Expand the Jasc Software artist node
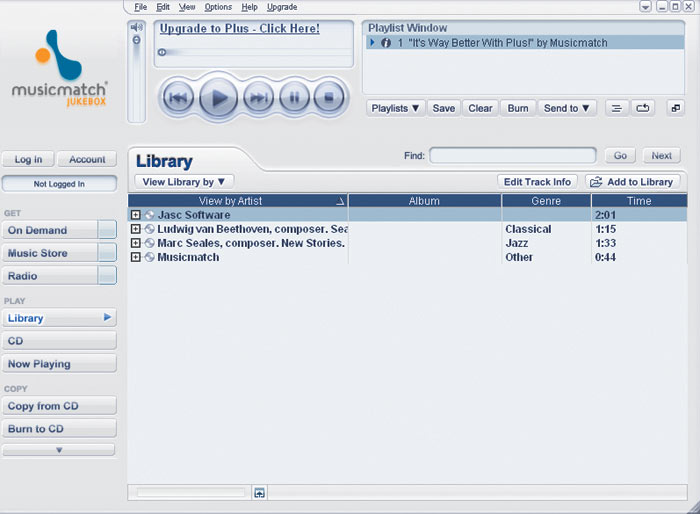The image size is (700, 514). pyautogui.click(x=136, y=215)
